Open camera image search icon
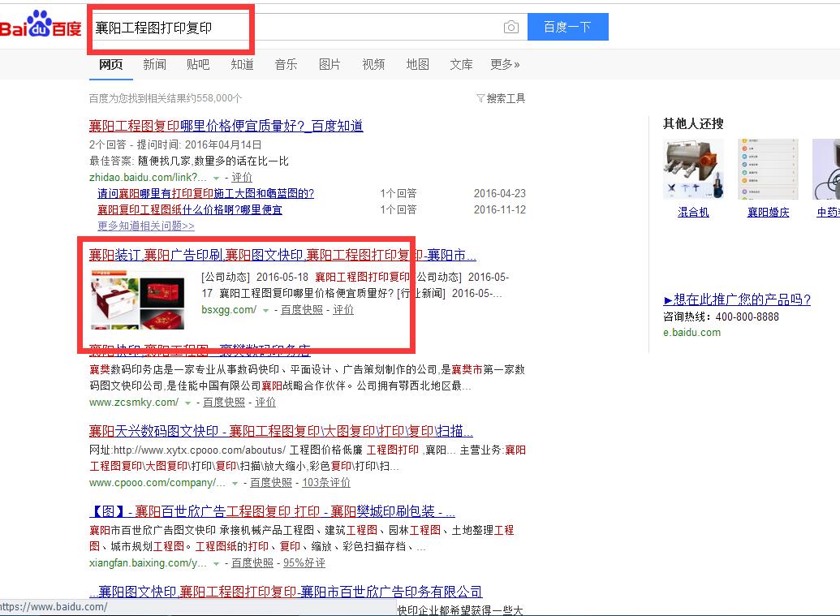 (x=511, y=27)
